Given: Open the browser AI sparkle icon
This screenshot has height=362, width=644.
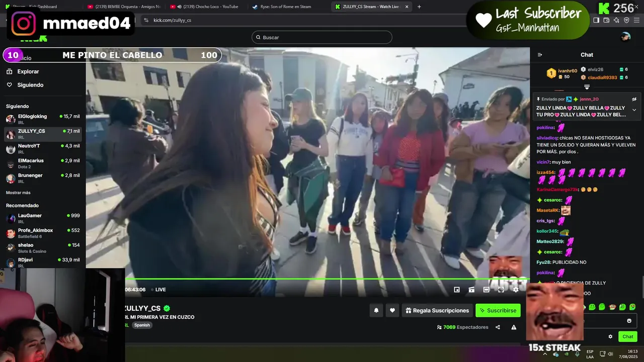Looking at the screenshot, I should point(617,20).
